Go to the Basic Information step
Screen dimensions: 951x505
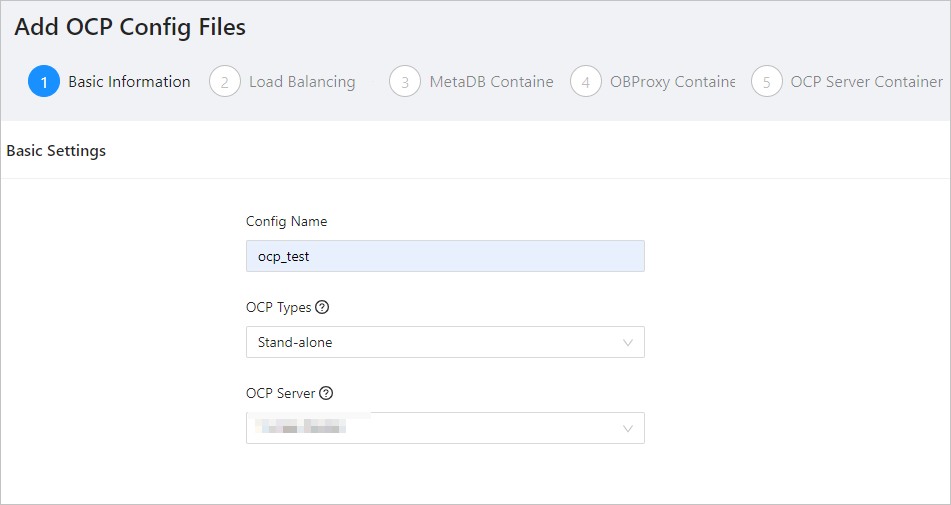129,82
